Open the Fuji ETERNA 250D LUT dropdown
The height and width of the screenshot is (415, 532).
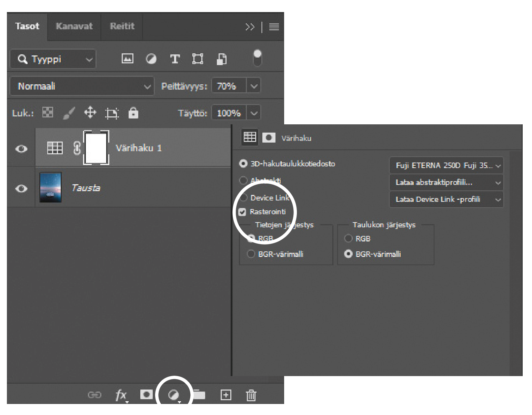(446, 166)
